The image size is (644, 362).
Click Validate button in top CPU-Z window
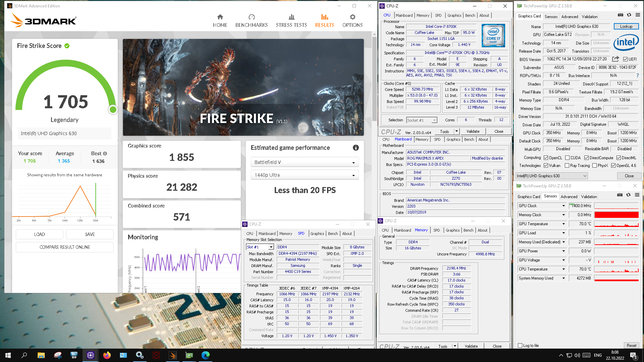(473, 131)
